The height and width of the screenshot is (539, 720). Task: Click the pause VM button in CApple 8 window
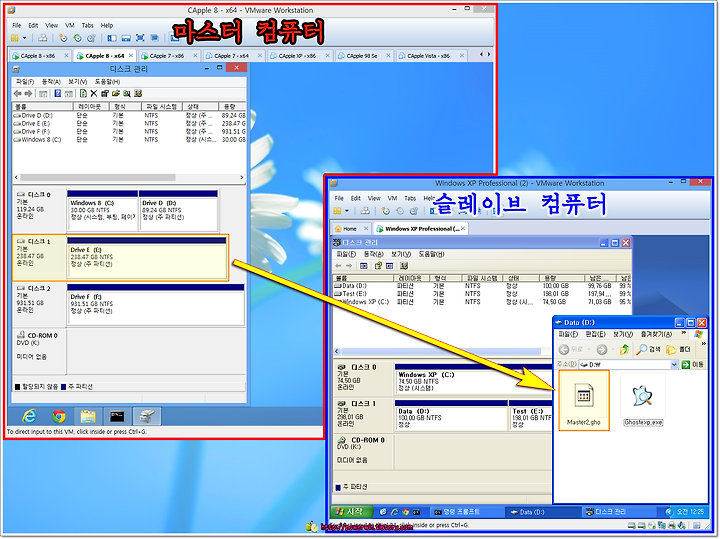[15, 38]
